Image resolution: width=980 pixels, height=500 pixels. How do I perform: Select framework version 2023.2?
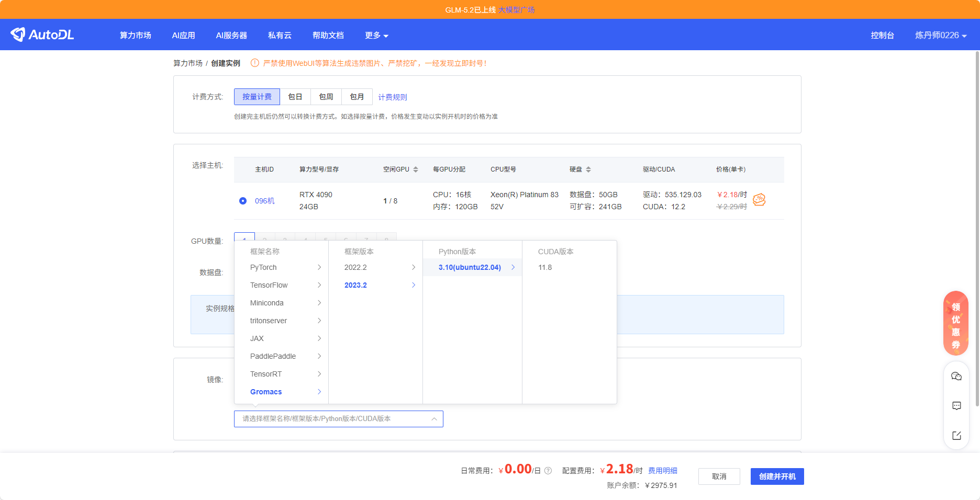pyautogui.click(x=375, y=285)
